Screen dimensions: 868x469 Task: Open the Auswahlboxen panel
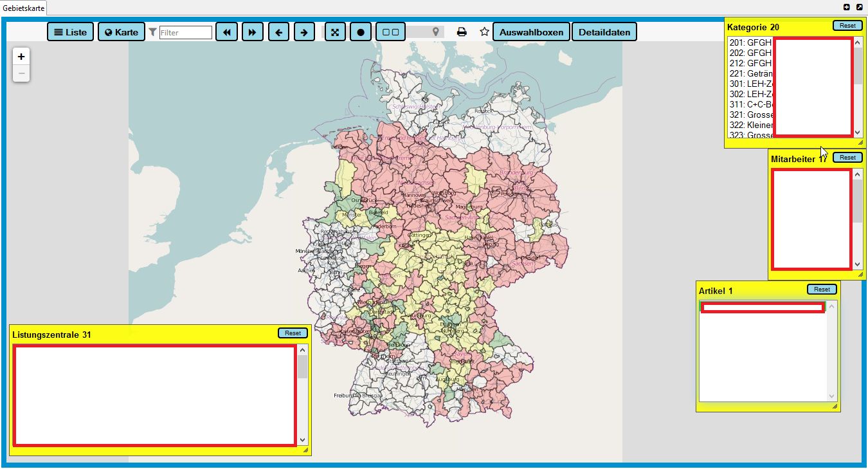tap(531, 32)
